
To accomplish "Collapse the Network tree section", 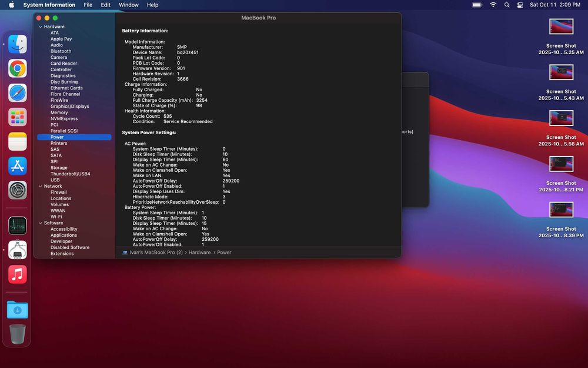I will click(x=40, y=187).
